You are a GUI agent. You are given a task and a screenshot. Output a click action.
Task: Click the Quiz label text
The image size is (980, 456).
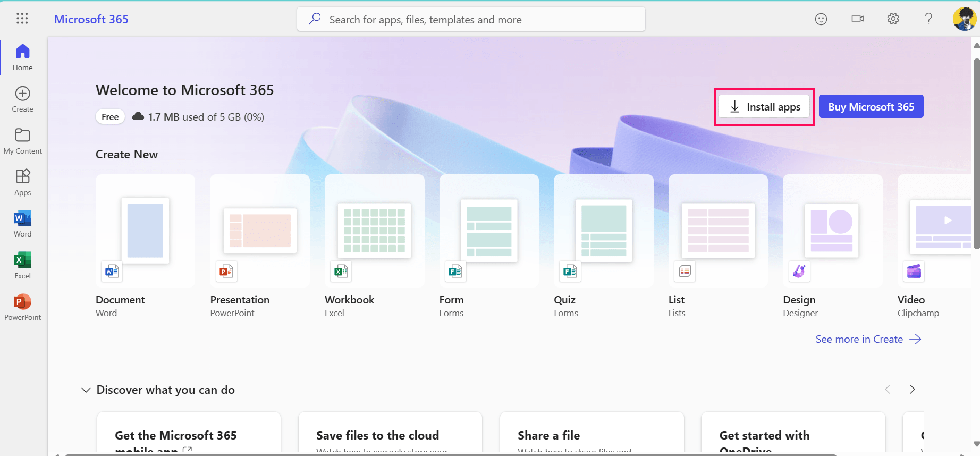point(564,300)
